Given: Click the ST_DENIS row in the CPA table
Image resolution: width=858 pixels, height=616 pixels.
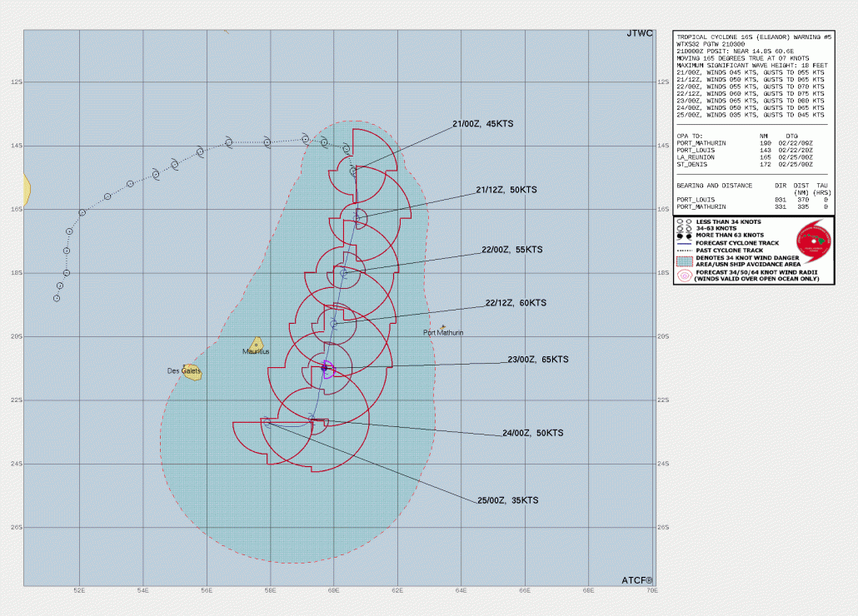Looking at the screenshot, I should coord(745,165).
